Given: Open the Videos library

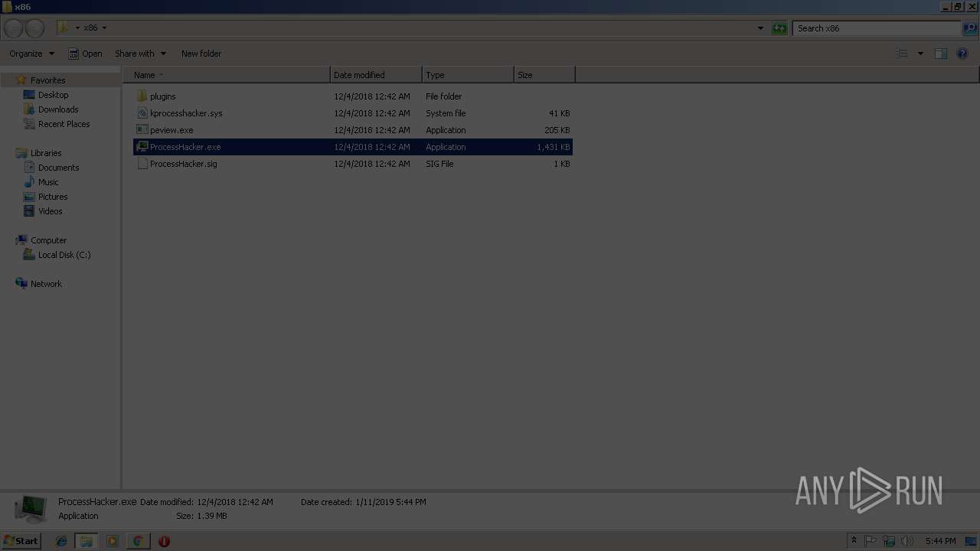Looking at the screenshot, I should pyautogui.click(x=51, y=211).
